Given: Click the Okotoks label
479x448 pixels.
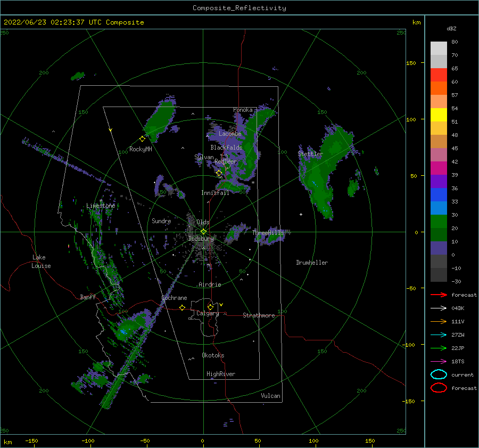Looking at the screenshot, I should (x=213, y=355).
